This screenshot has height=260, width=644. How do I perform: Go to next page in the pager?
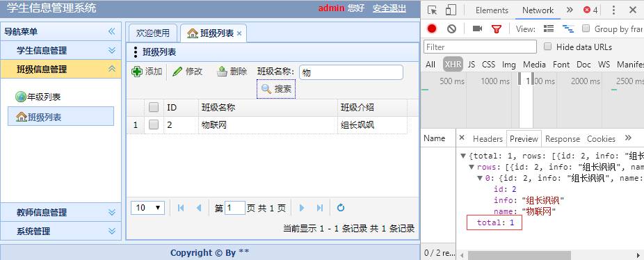[302, 208]
